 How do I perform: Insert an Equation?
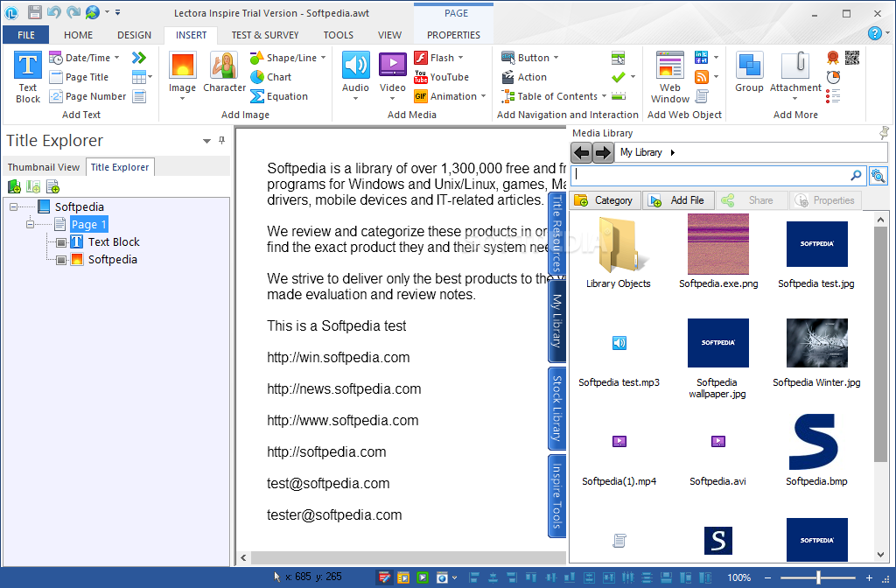pyautogui.click(x=279, y=96)
